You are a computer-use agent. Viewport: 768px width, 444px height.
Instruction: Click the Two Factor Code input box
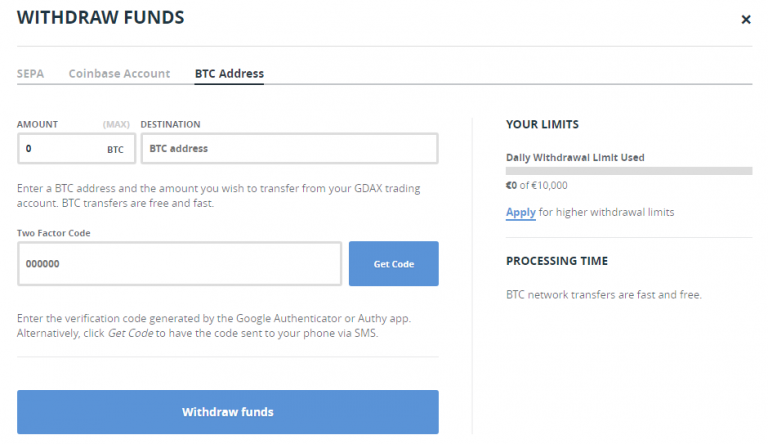[179, 264]
